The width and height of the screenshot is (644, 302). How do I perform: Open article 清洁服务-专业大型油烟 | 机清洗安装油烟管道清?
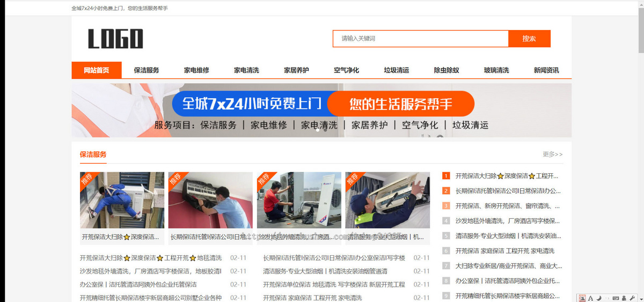click(x=325, y=271)
